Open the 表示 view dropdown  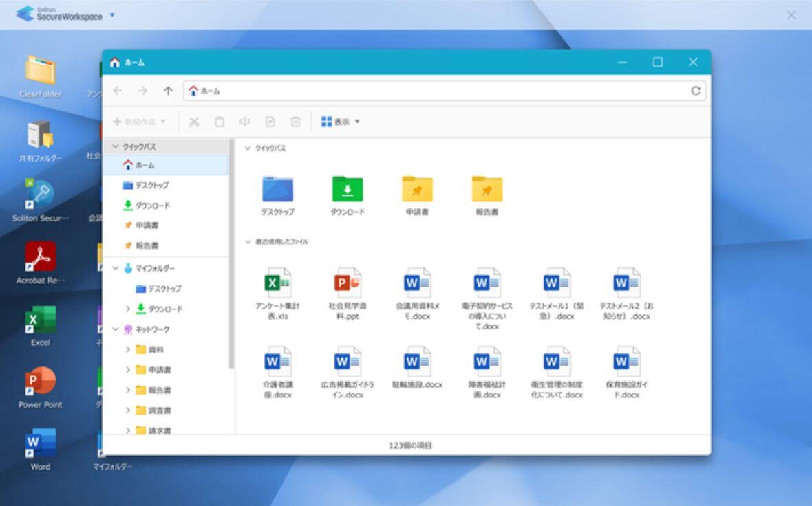(340, 122)
